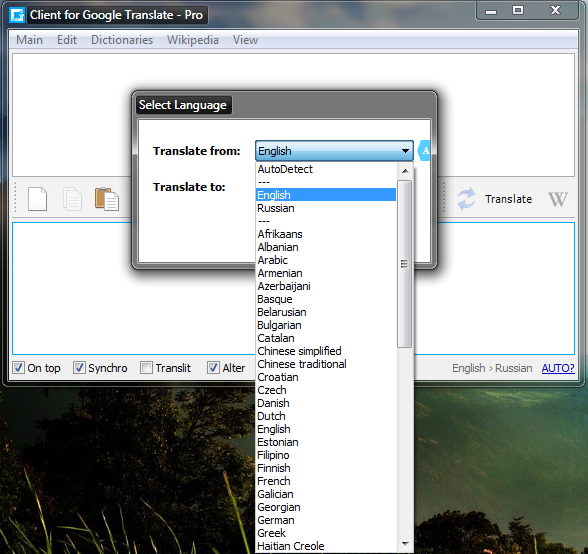Open the Wikipedia menu
This screenshot has height=554, width=588.
[x=193, y=40]
